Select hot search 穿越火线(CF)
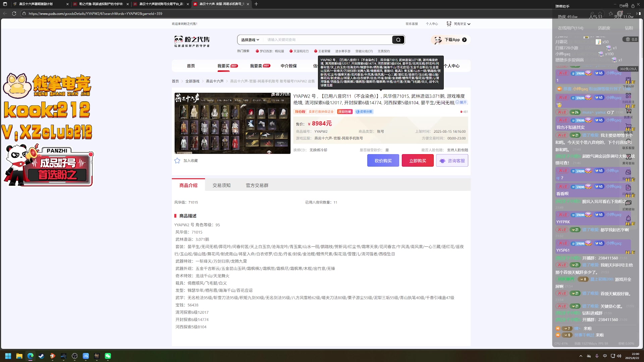 click(x=364, y=51)
